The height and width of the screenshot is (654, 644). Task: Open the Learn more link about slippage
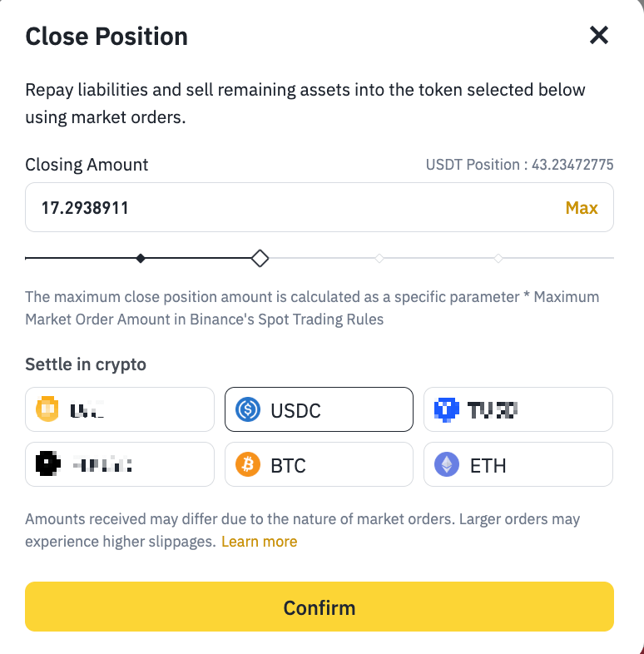[260, 542]
